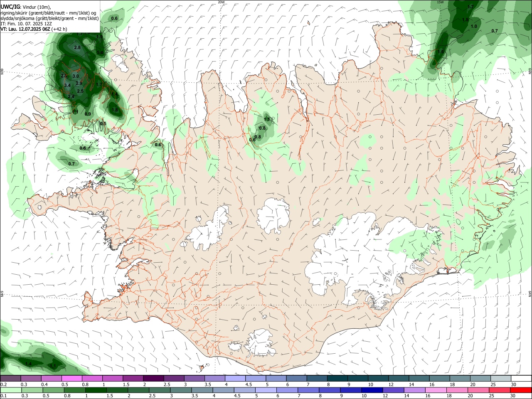Select the 'rigning/skúrir' legend description line
This screenshot has width=532, height=399.
click(x=48, y=13)
